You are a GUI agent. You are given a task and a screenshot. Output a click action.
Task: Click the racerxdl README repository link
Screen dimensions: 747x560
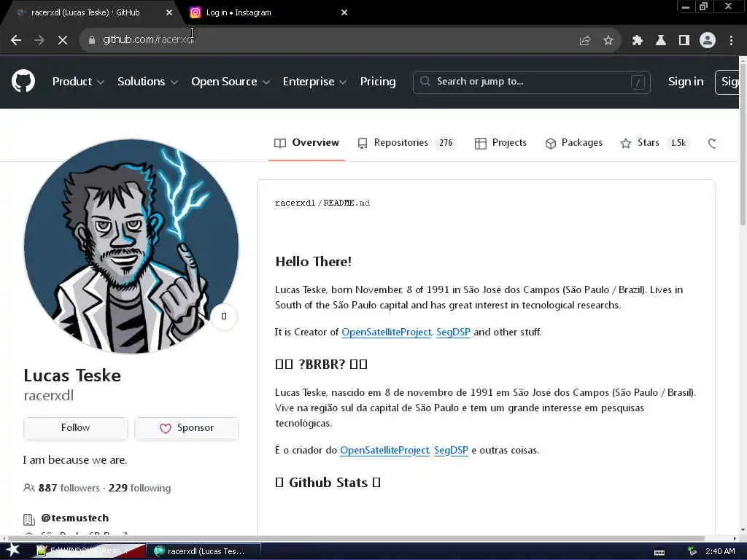pos(295,203)
